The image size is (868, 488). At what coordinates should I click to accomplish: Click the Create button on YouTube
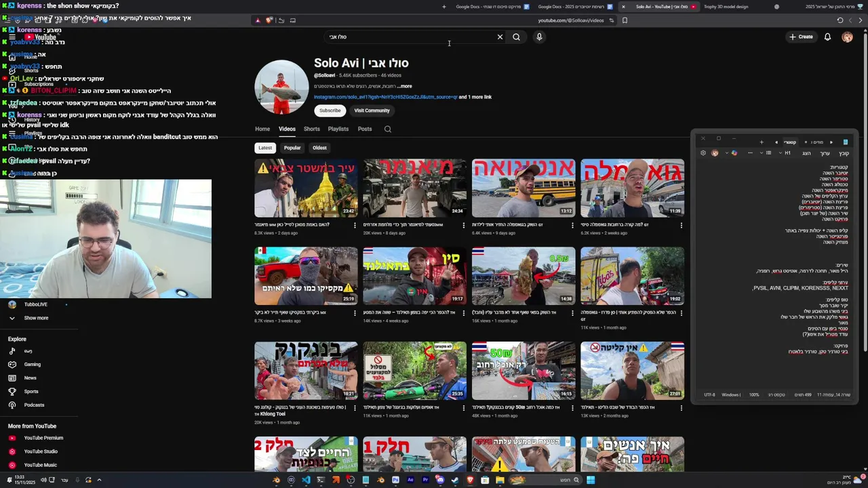[801, 37]
